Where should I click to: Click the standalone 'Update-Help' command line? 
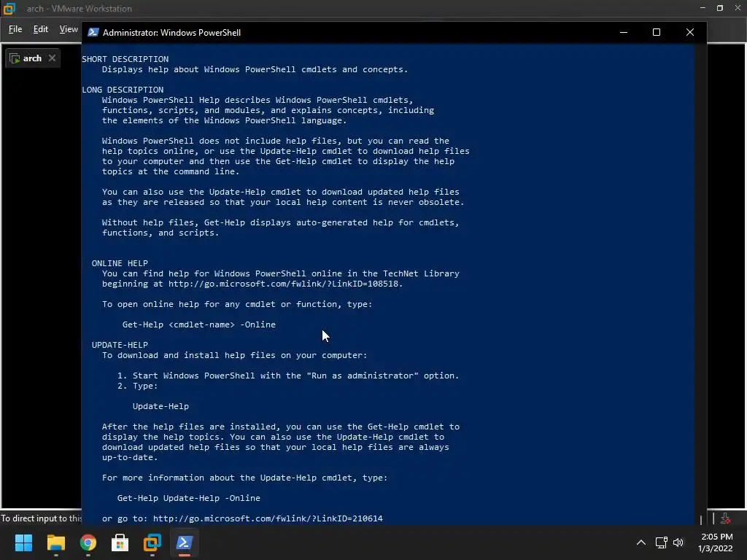pos(160,406)
